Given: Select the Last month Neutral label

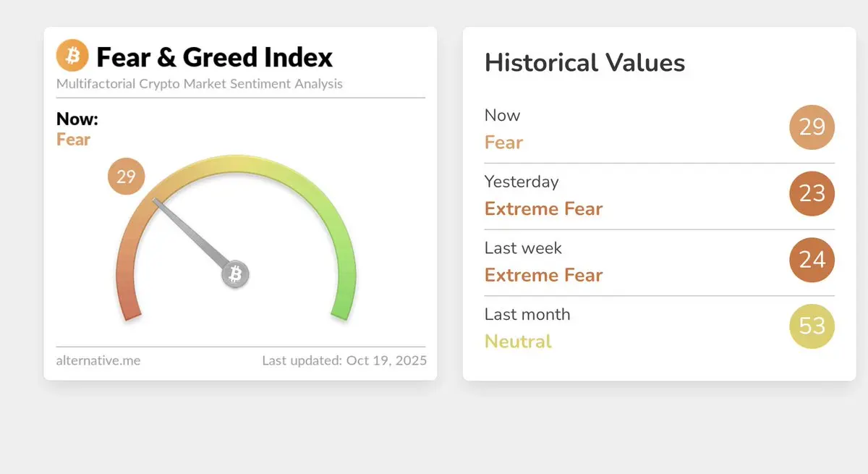Looking at the screenshot, I should pyautogui.click(x=518, y=342).
